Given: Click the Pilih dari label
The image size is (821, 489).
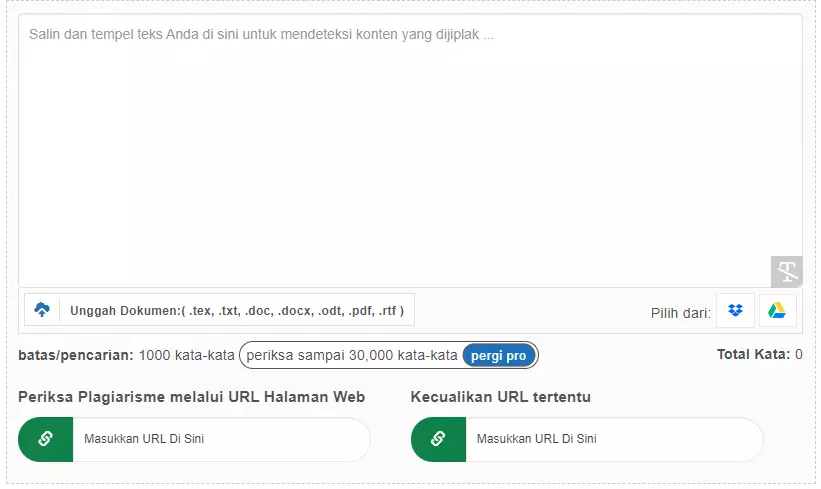Looking at the screenshot, I should [680, 313].
